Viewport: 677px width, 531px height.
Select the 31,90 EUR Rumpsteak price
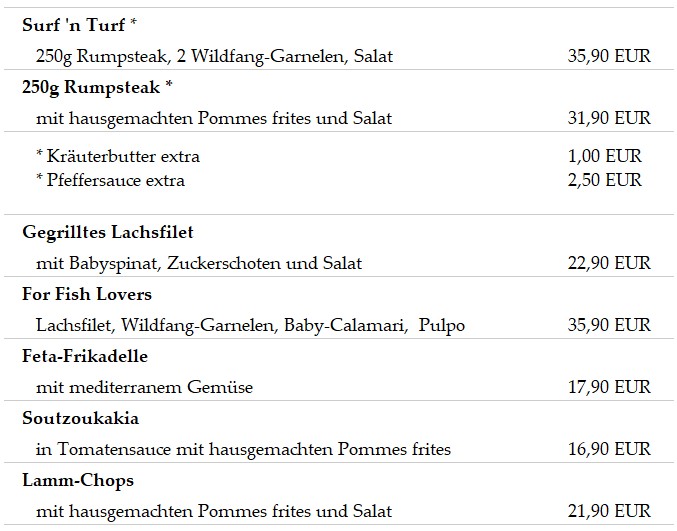tap(609, 118)
